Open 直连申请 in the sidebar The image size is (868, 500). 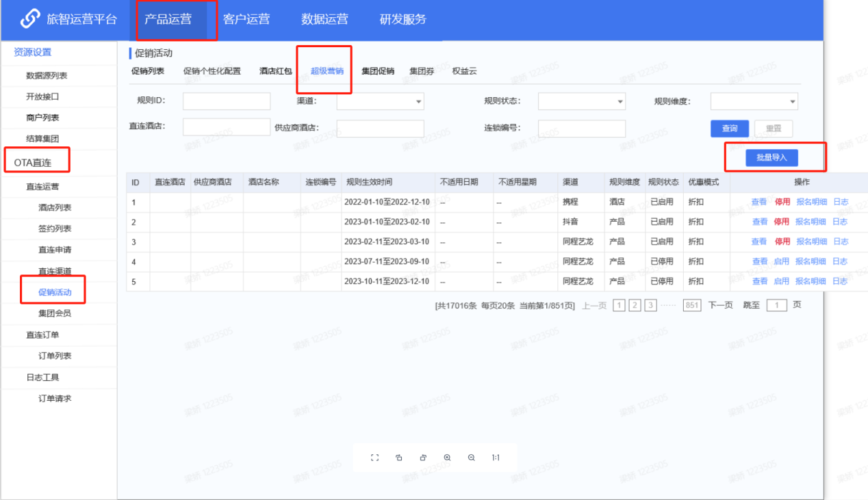55,250
